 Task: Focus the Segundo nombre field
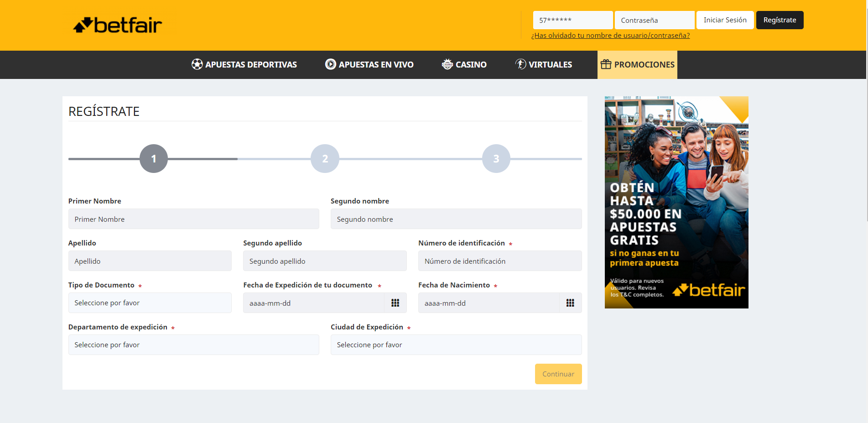point(456,219)
